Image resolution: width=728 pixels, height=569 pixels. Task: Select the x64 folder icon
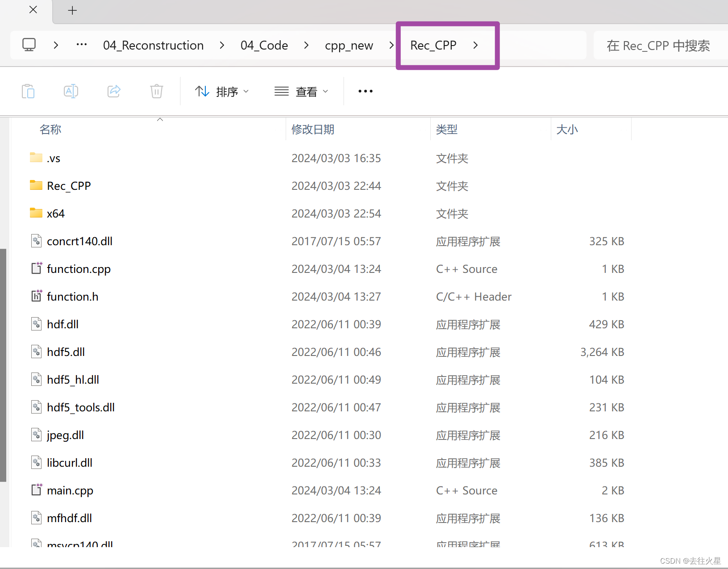[x=36, y=213]
